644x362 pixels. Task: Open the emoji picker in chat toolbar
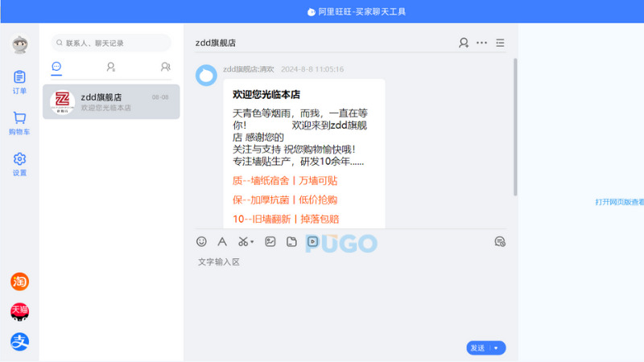201,241
